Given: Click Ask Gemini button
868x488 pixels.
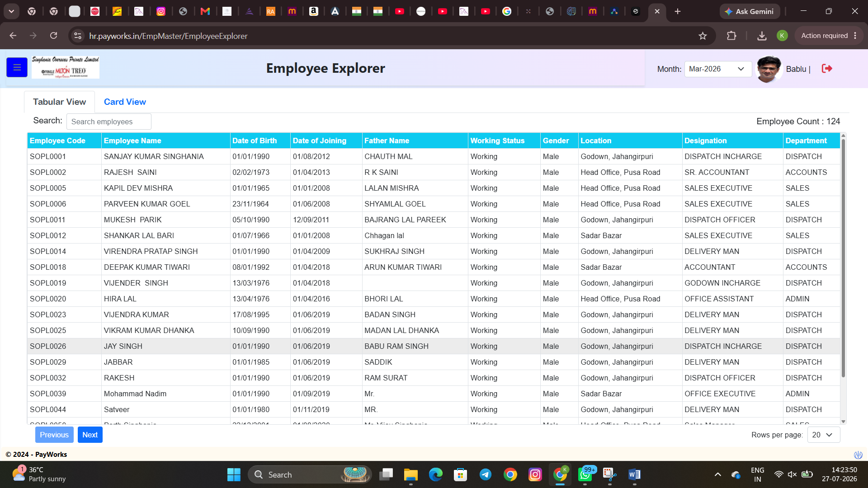Looking at the screenshot, I should [750, 11].
